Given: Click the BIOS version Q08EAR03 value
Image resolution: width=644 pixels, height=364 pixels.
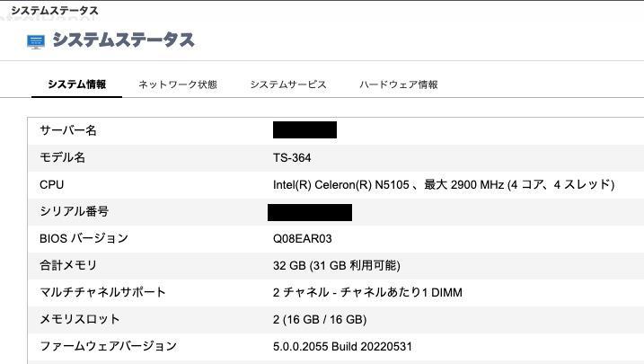Looking at the screenshot, I should pyautogui.click(x=303, y=239).
